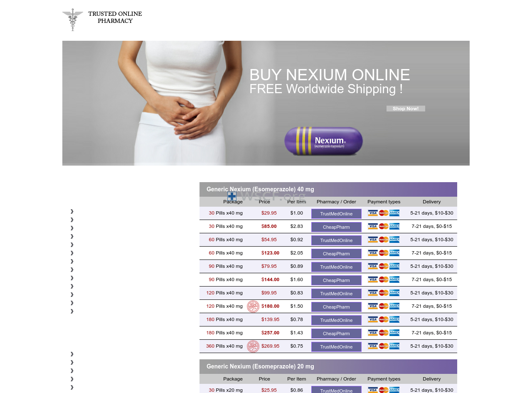Image resolution: width=532 pixels, height=393 pixels.
Task: Click the best price stamp beside $269.95
Action: (x=253, y=346)
